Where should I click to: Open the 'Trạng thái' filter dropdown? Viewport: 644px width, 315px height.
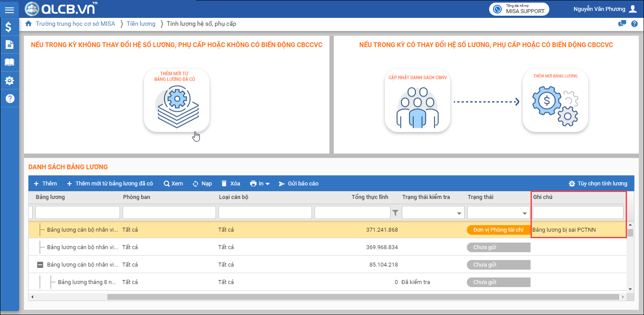click(524, 213)
